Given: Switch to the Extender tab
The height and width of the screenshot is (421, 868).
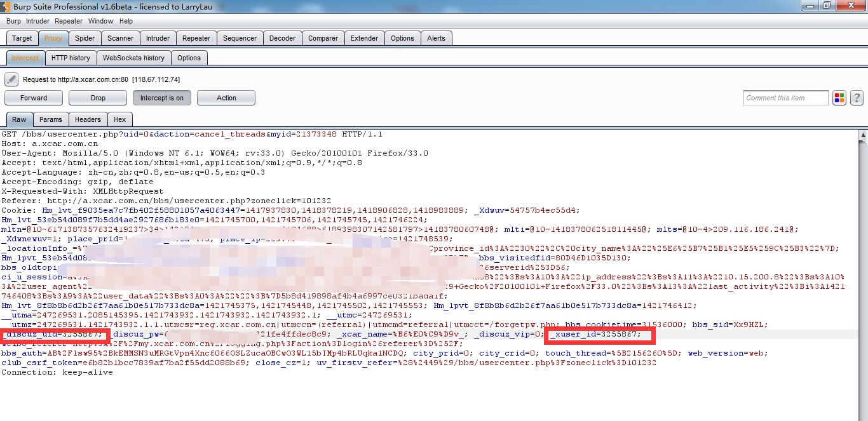Looking at the screenshot, I should point(365,38).
